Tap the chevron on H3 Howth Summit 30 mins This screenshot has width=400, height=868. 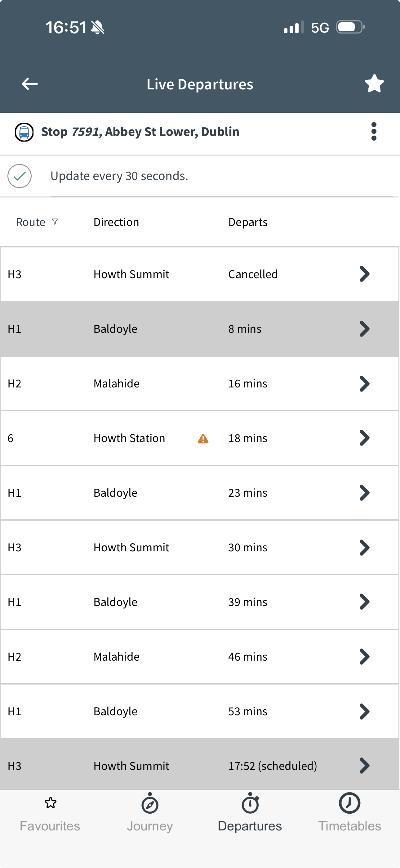click(x=364, y=548)
